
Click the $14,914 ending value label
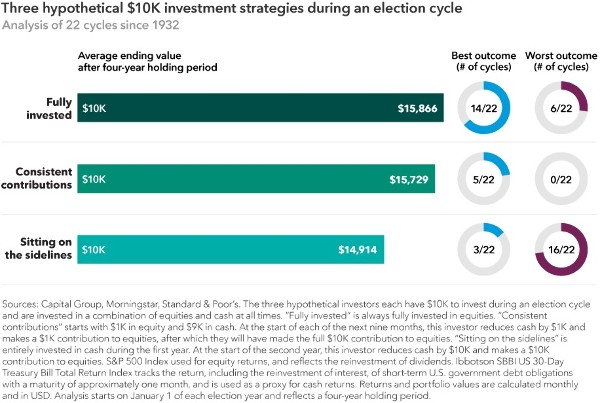357,249
